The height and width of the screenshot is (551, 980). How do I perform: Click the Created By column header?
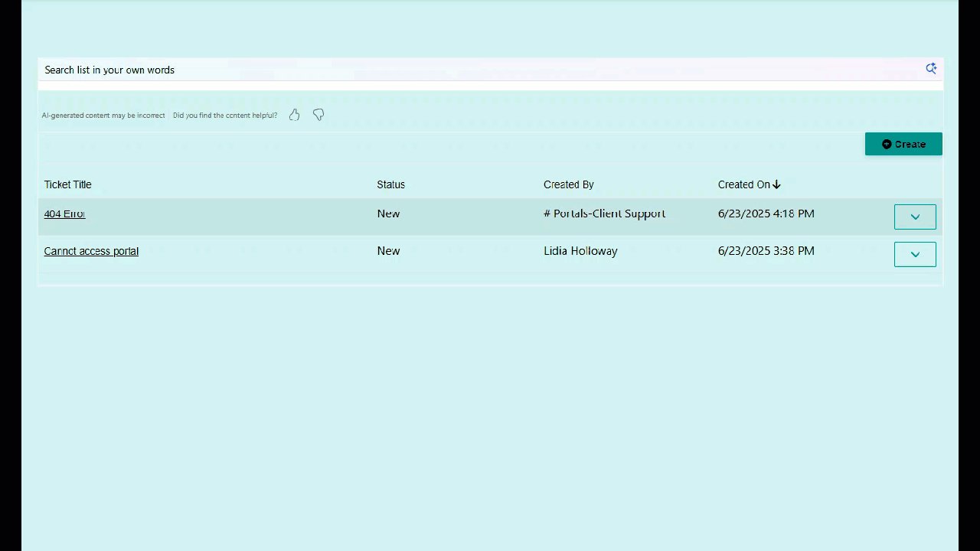pos(568,184)
